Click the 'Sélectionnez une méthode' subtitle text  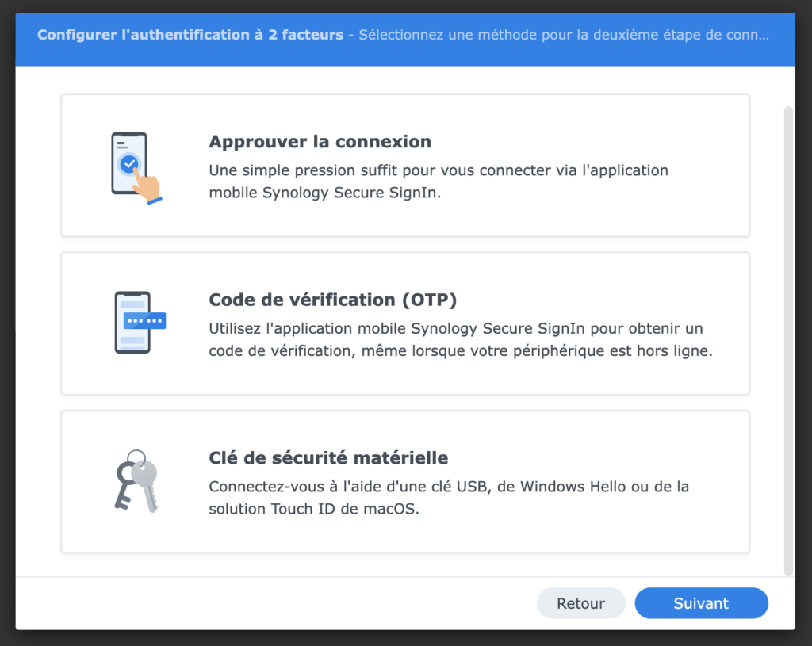(x=564, y=35)
